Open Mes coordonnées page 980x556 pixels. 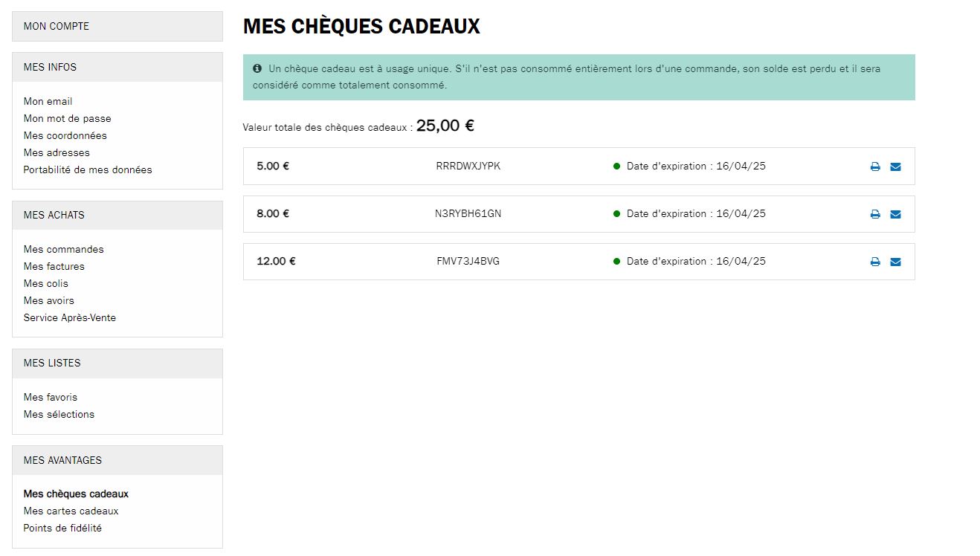pyautogui.click(x=65, y=135)
